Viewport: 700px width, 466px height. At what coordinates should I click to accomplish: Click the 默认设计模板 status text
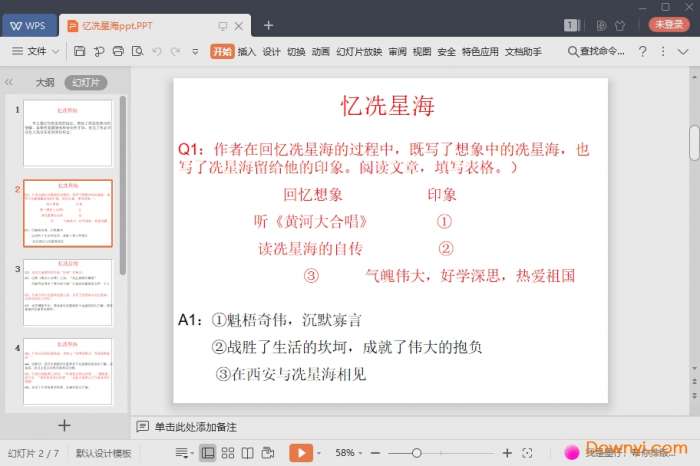[x=103, y=453]
